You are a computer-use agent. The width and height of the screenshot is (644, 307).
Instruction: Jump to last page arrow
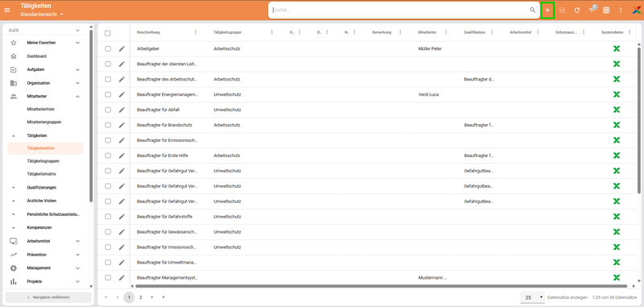164,297
